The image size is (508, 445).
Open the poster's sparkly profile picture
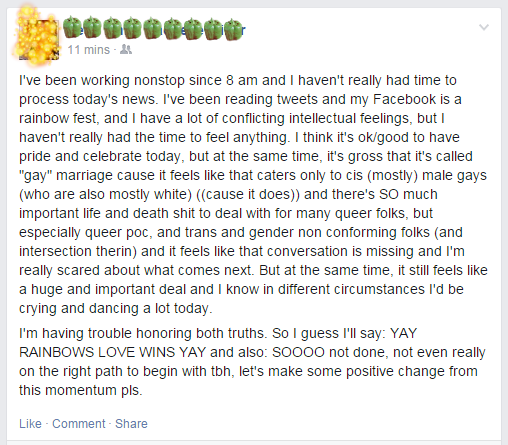pos(38,38)
